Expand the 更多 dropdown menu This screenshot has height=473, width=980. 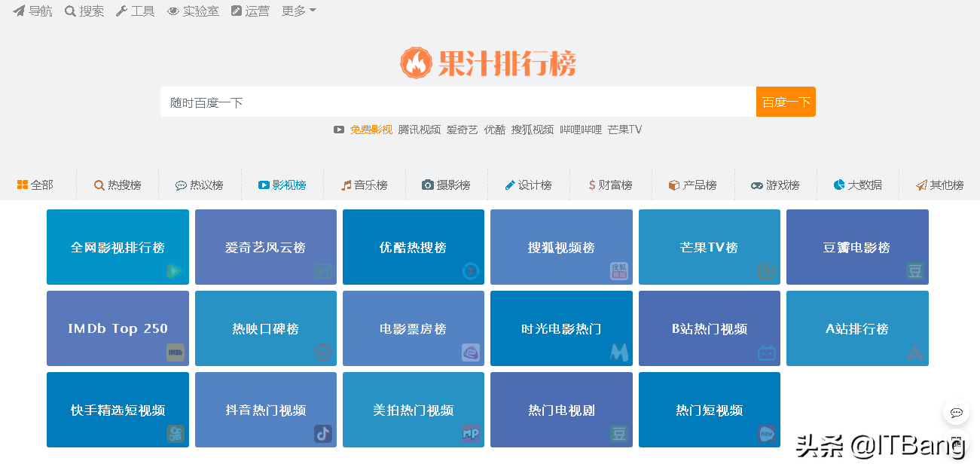coord(298,11)
